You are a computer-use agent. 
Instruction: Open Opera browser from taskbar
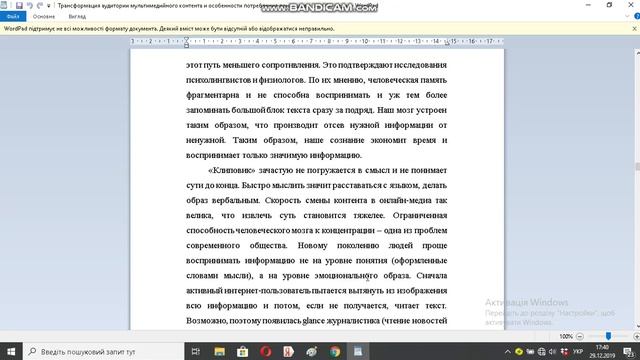coord(266,351)
